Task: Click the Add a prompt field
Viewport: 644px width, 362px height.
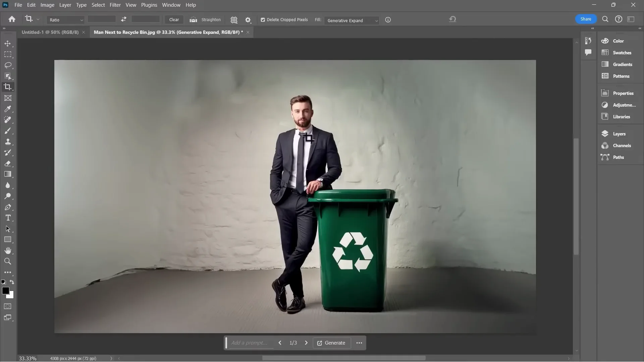Action: coord(250,343)
